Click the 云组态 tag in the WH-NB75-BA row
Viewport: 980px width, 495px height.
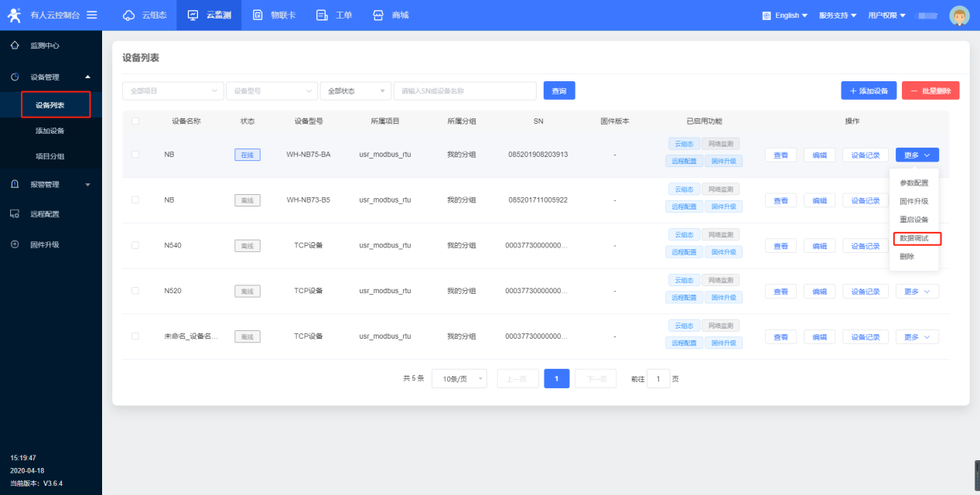coord(683,144)
